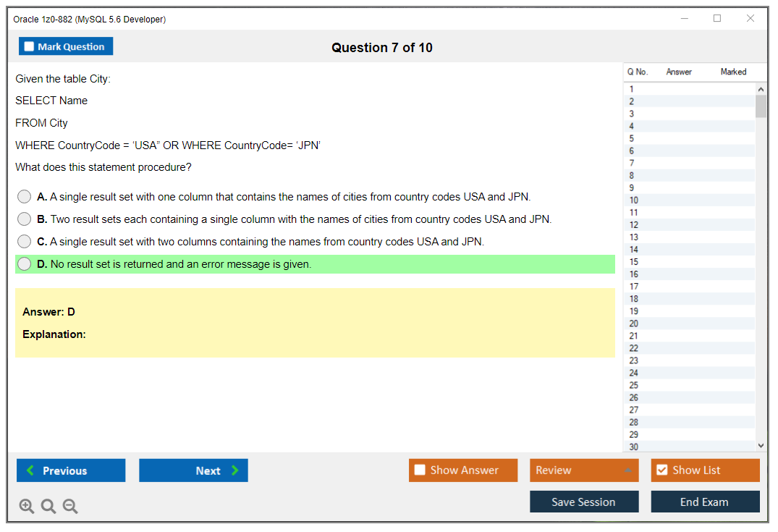Image resolution: width=778 pixels, height=532 pixels.
Task: Click the End Exam button
Action: pos(705,502)
